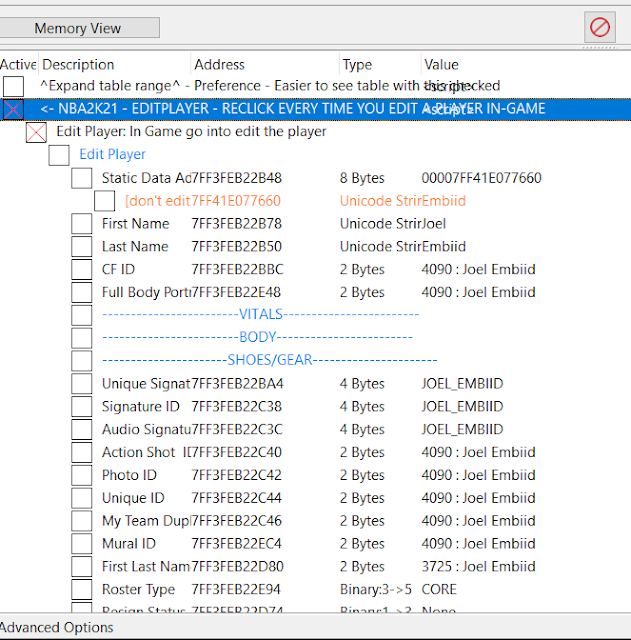Sort by the Description column header

click(78, 64)
